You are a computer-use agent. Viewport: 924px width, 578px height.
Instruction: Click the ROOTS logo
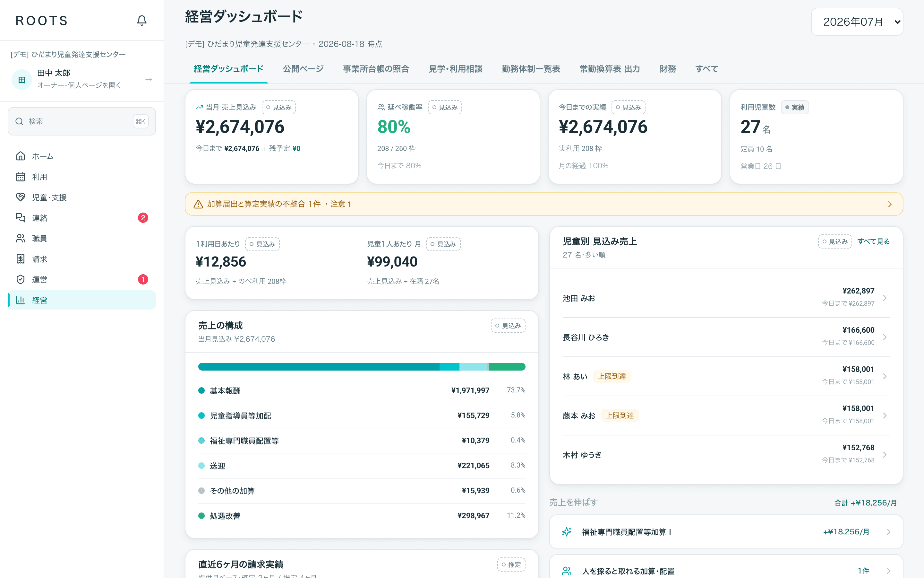click(x=42, y=21)
